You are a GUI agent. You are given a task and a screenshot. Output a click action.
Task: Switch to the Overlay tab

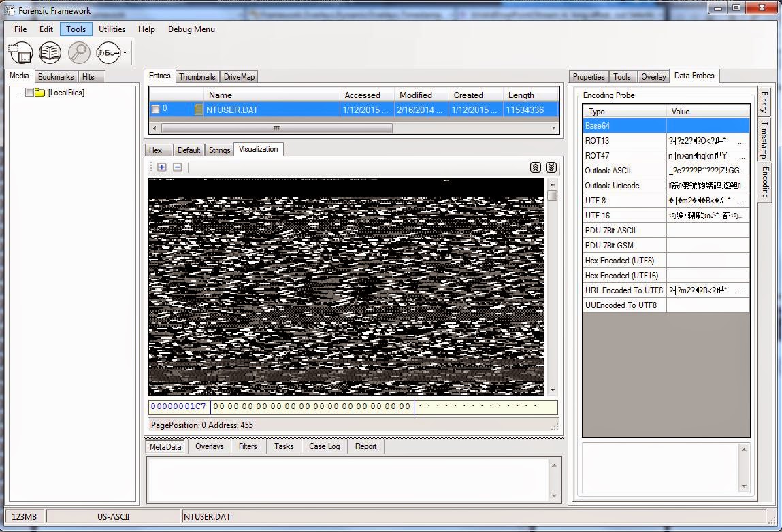653,77
